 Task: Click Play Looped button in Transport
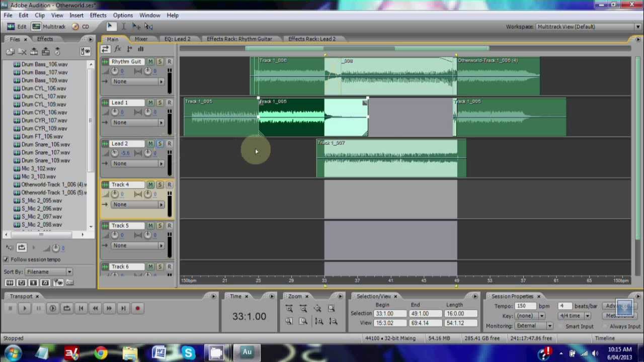point(66,309)
